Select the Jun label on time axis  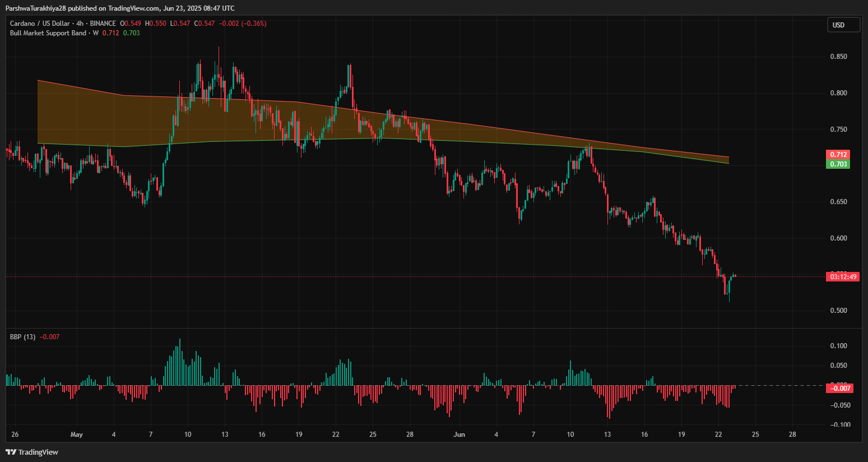(x=459, y=435)
